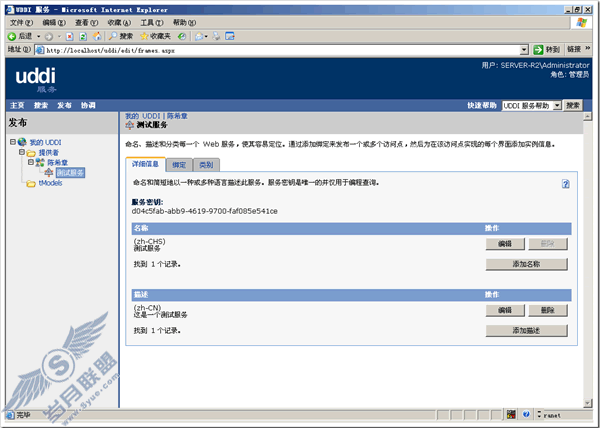Collapse the 我的 UDDI tree node

(13, 142)
